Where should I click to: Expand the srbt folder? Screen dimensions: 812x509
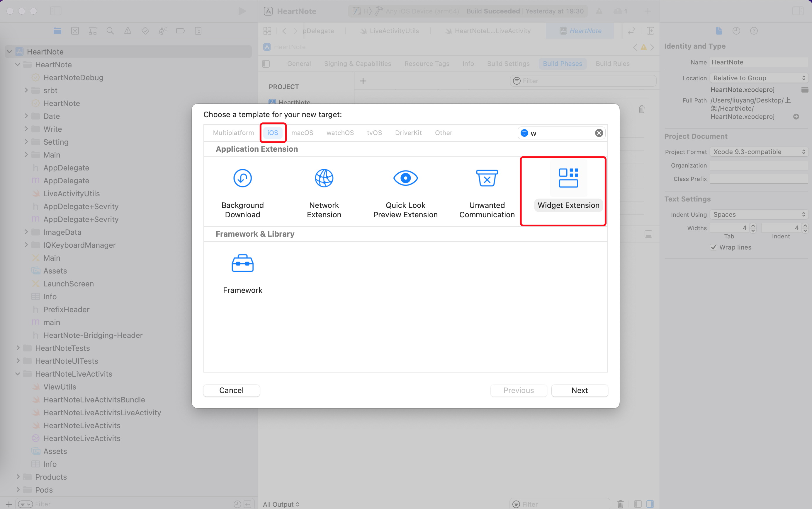point(26,90)
